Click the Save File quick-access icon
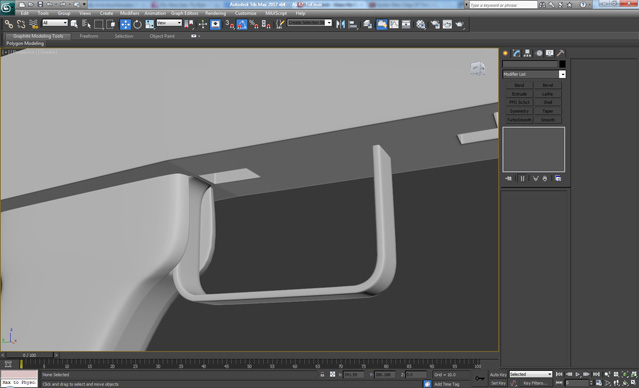The height and width of the screenshot is (388, 639). pos(40,4)
